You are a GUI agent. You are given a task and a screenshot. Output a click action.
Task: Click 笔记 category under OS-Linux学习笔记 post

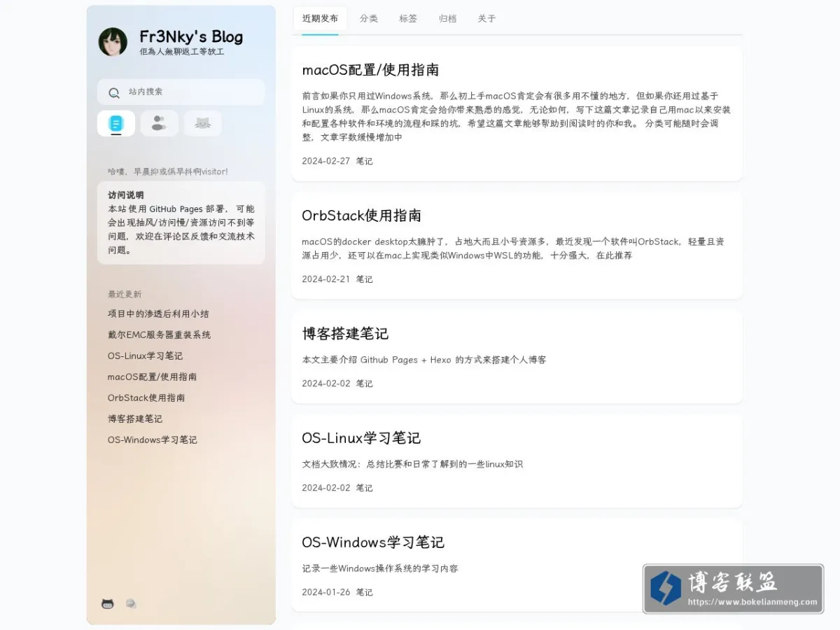(x=364, y=488)
